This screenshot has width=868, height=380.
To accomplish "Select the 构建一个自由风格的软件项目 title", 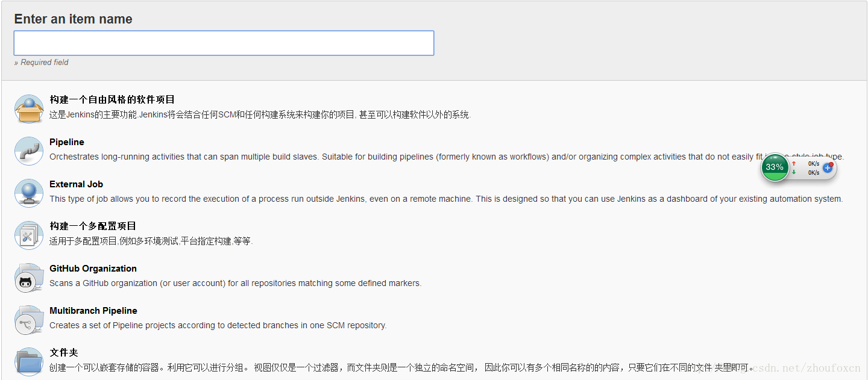I will 112,100.
